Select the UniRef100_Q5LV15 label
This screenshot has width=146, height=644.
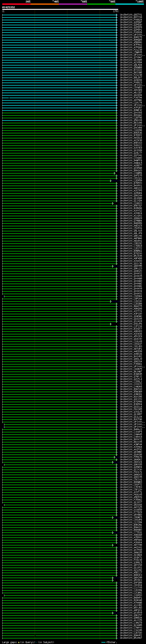coord(131,231)
